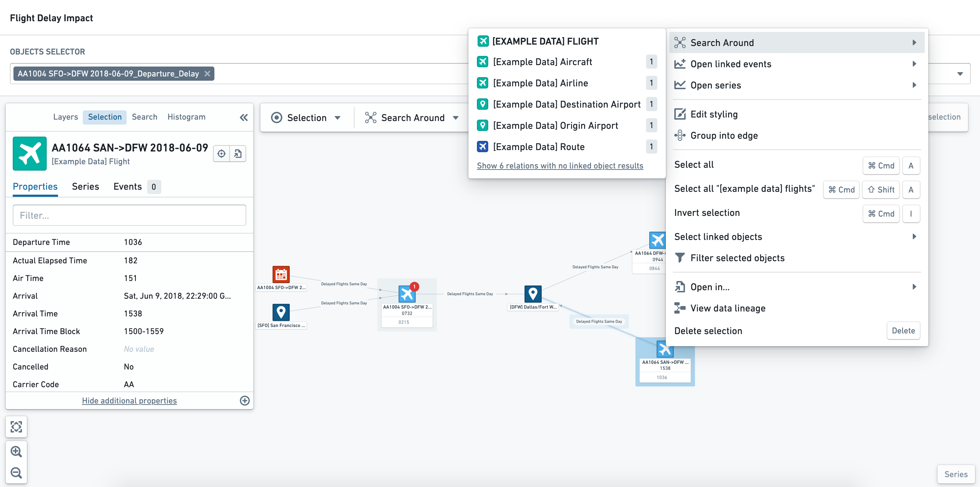Expand the Open linked events submenu
Image resolution: width=980 pixels, height=487 pixels.
(797, 64)
